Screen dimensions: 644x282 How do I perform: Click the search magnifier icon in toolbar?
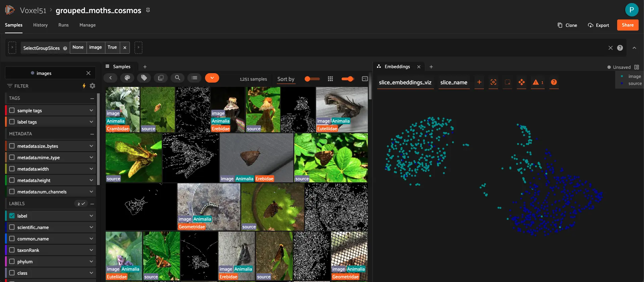coord(177,78)
